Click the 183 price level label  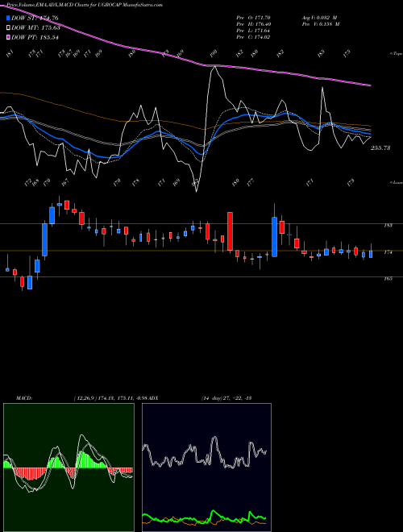(x=388, y=225)
